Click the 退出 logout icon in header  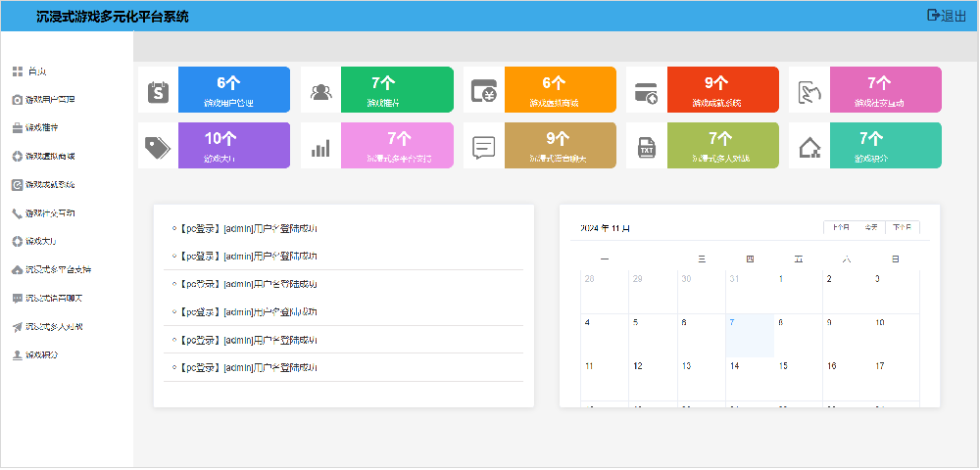(934, 16)
